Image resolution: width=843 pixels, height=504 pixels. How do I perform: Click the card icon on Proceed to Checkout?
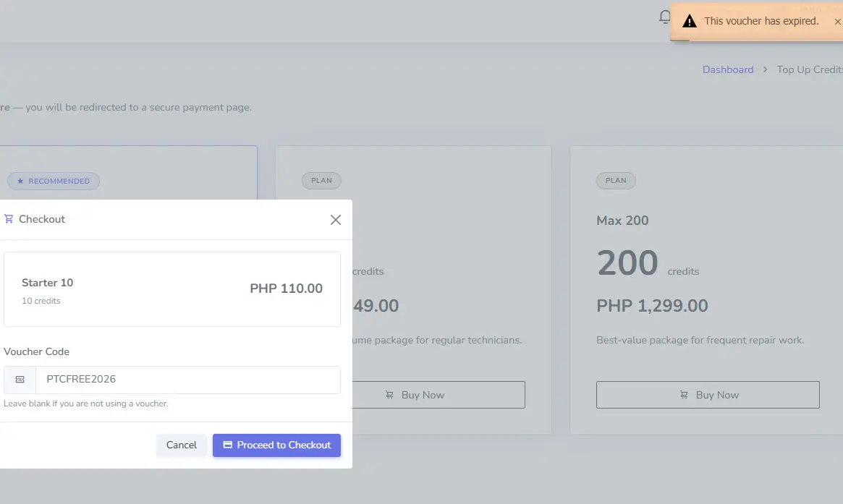pos(227,445)
